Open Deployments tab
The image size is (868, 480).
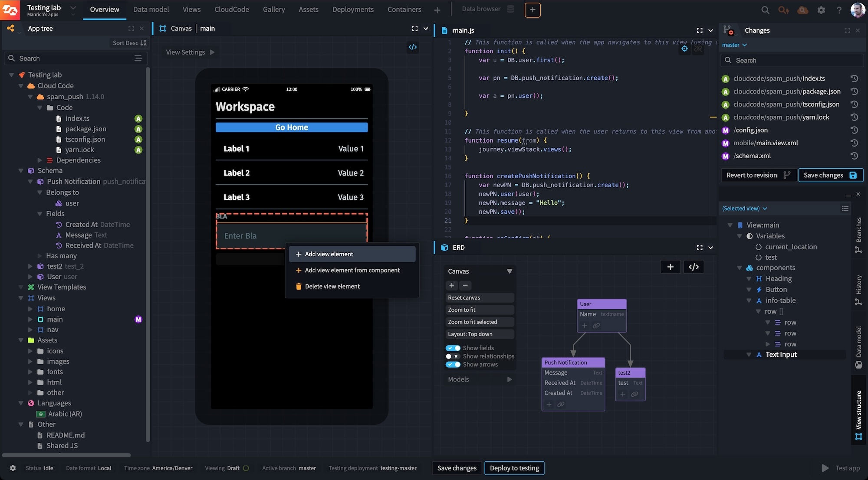pos(353,10)
